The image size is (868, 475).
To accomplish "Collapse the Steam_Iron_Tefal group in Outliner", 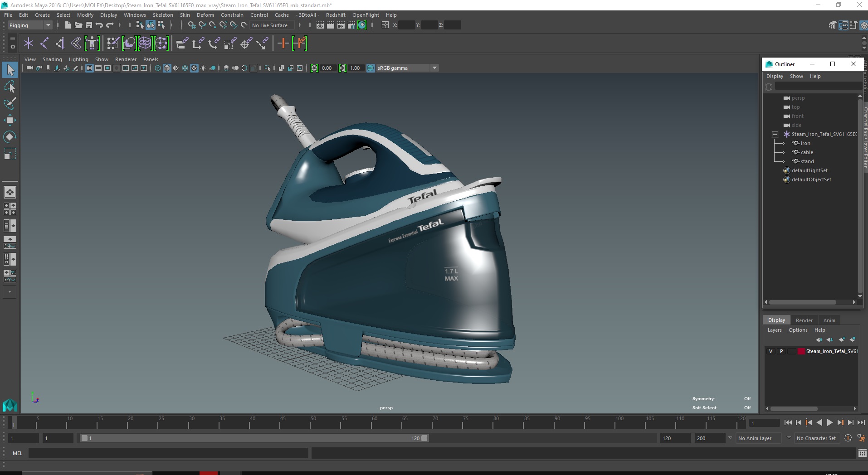I will [775, 134].
